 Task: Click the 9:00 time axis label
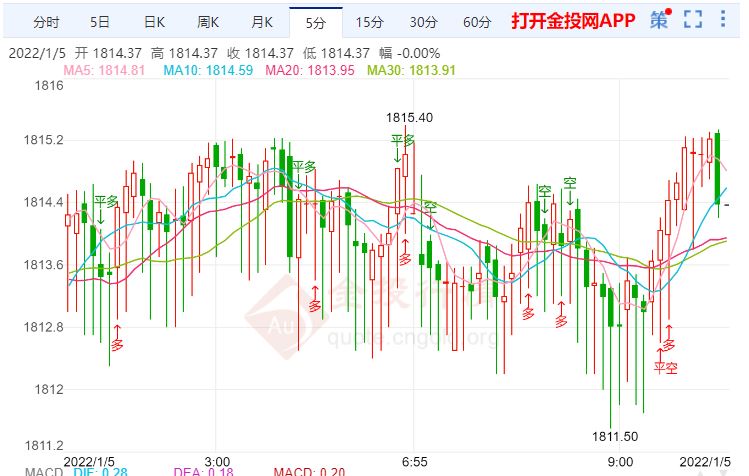pyautogui.click(x=620, y=462)
